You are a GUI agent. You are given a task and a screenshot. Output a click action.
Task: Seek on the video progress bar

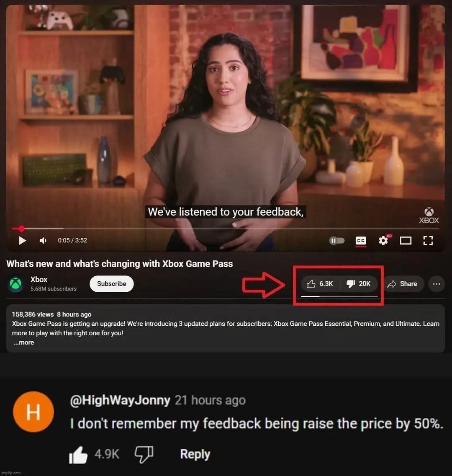coord(226,228)
